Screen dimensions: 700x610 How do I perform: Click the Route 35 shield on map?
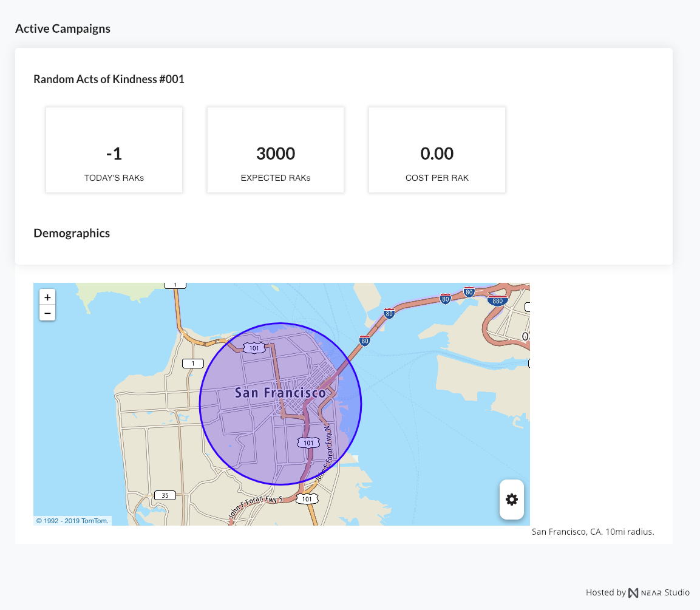(x=165, y=495)
